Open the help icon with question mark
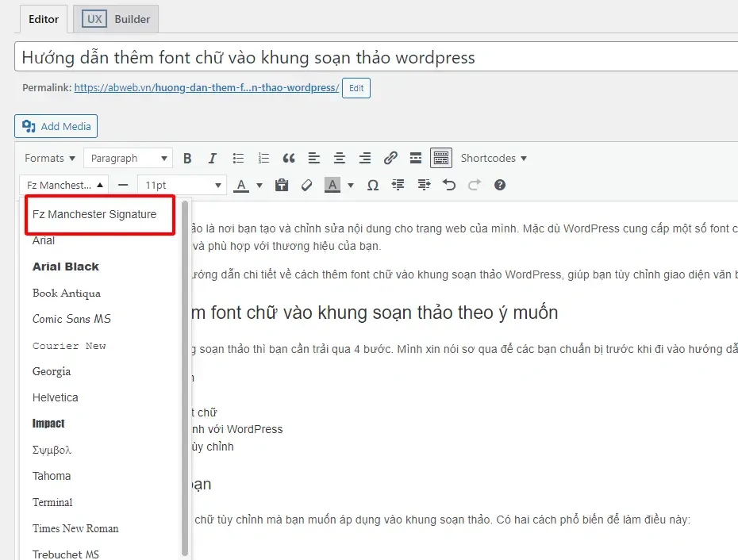The height and width of the screenshot is (560, 738). 499,185
